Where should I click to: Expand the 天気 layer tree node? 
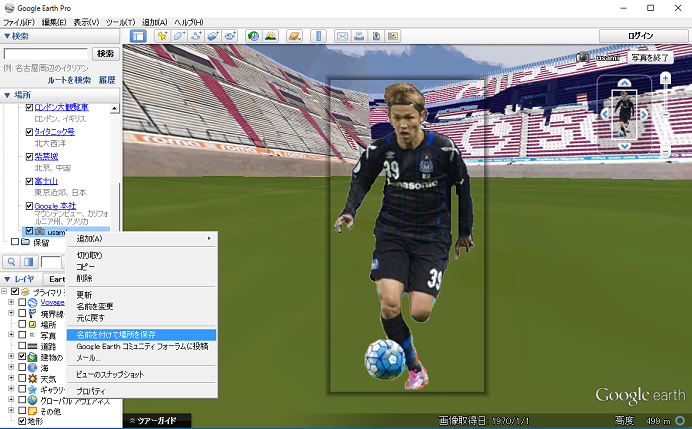(11, 379)
